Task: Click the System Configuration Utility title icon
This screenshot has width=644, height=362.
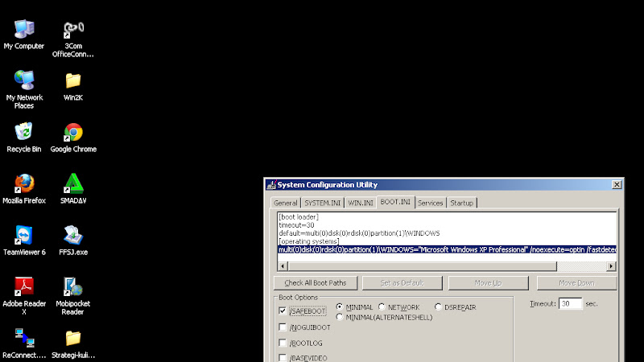Action: (271, 185)
